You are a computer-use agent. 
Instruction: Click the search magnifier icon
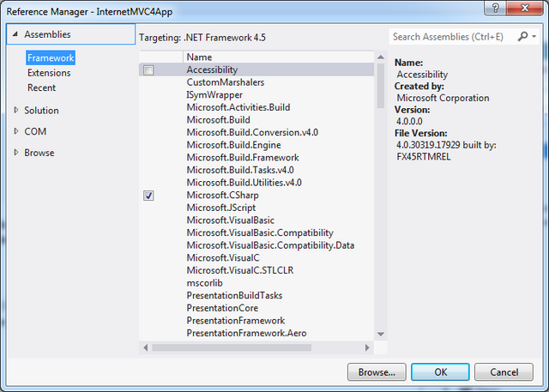(522, 36)
